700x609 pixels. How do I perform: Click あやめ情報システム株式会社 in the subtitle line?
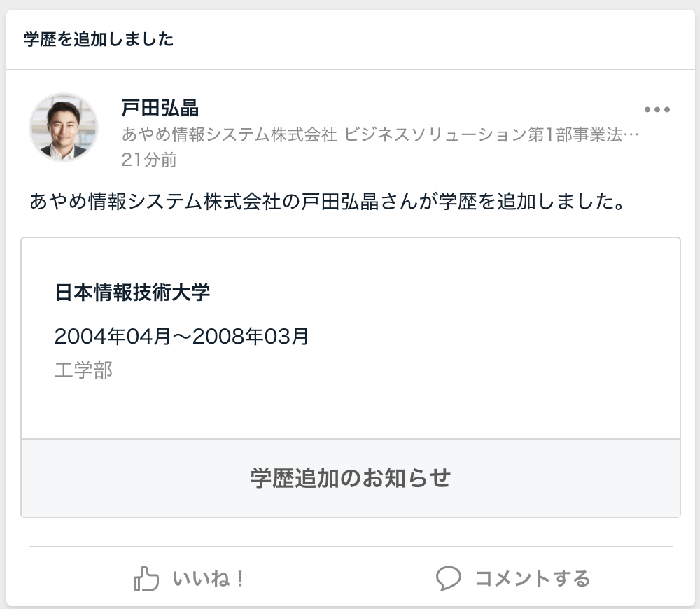(230, 134)
